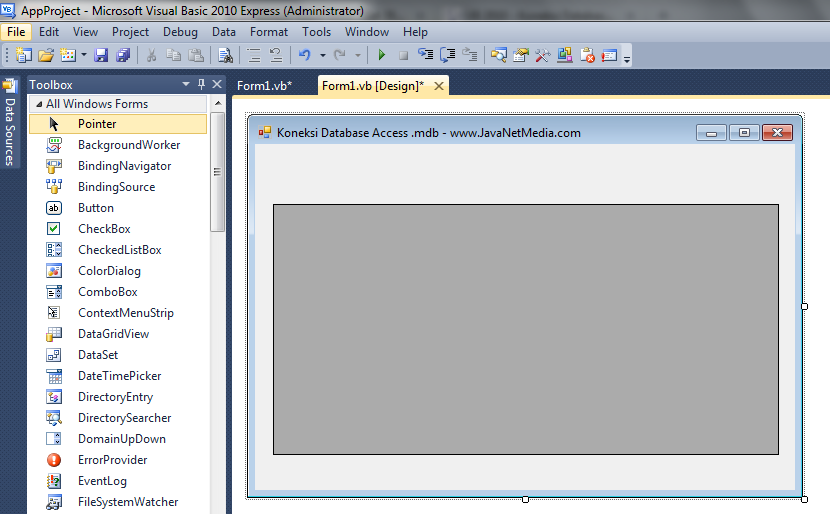The image size is (830, 514).
Task: Select BackgroundWorker in Toolbox
Action: 118,145
